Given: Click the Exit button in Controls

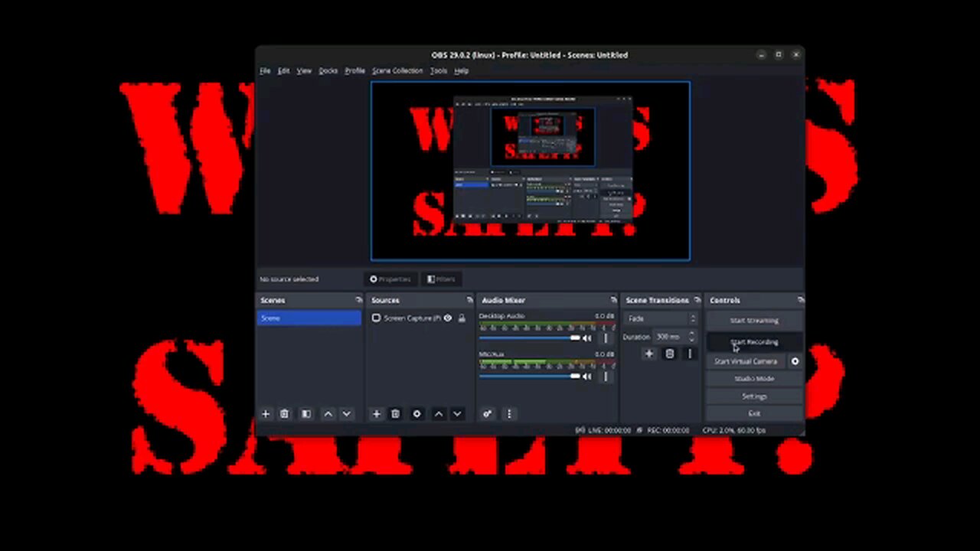Looking at the screenshot, I should [754, 413].
